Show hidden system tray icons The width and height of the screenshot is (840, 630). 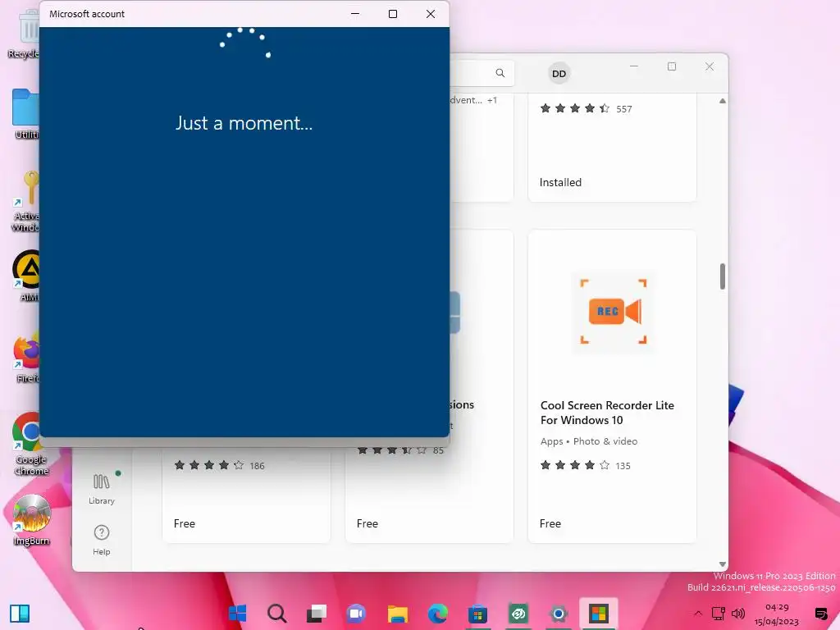coord(697,614)
